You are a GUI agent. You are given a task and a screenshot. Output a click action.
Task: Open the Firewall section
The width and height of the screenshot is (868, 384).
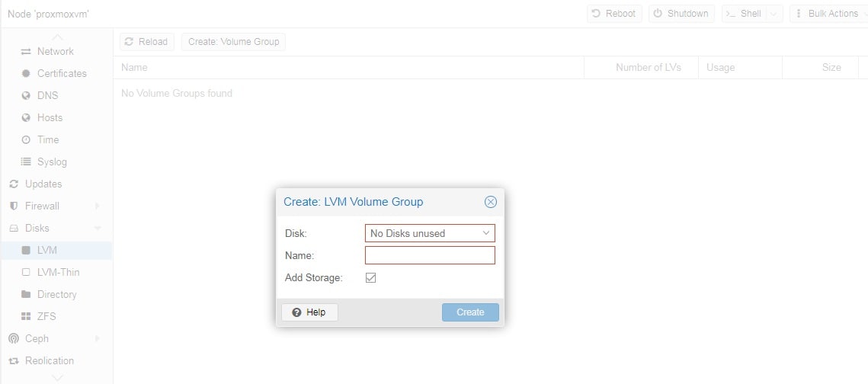pyautogui.click(x=42, y=206)
